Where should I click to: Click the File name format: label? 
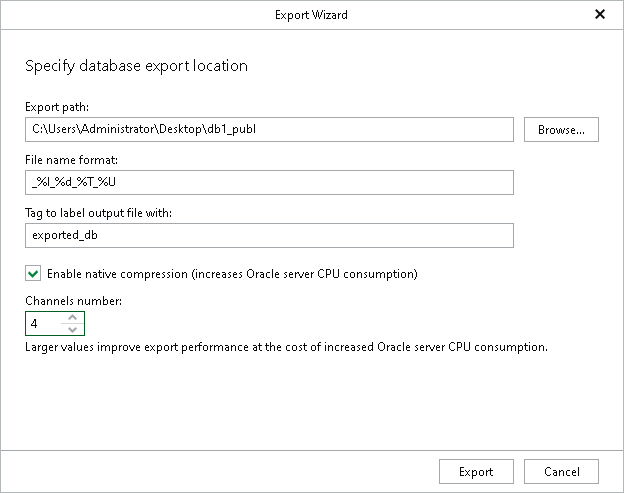click(x=72, y=160)
